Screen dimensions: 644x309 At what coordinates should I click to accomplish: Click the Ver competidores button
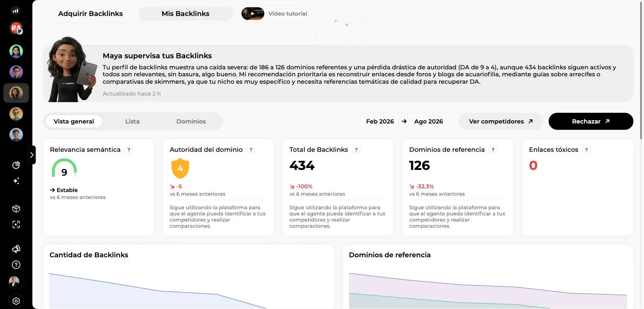(501, 121)
